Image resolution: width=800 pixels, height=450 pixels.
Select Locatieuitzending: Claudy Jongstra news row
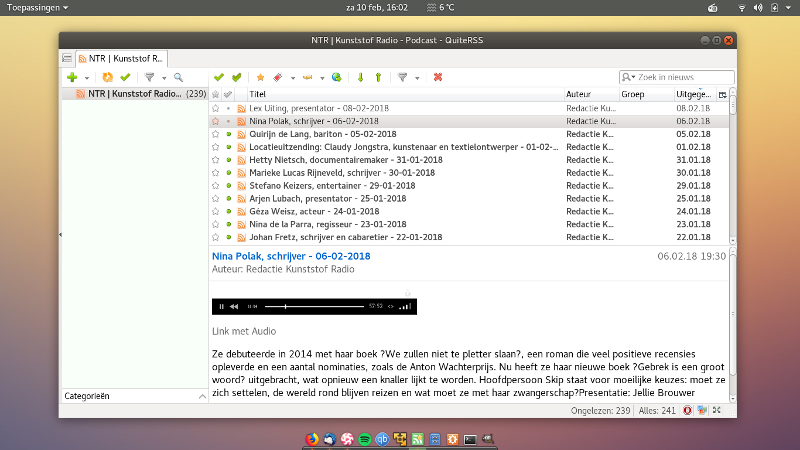click(x=469, y=147)
